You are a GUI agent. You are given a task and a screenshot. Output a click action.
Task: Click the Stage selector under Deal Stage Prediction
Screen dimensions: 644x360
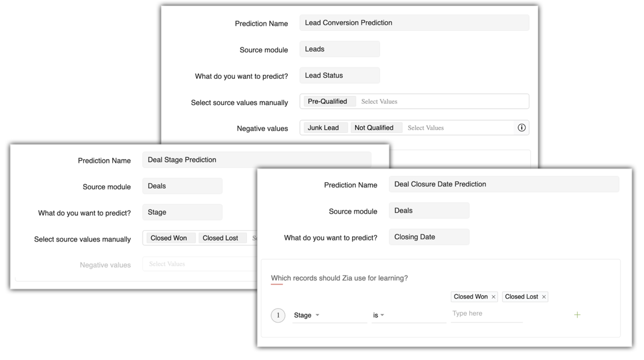[182, 212]
